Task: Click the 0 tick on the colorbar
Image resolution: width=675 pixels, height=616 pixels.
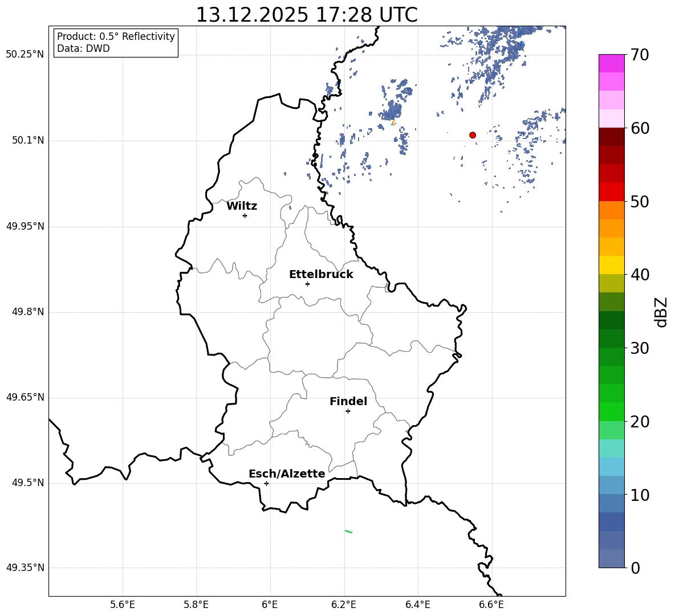Action: tap(636, 568)
